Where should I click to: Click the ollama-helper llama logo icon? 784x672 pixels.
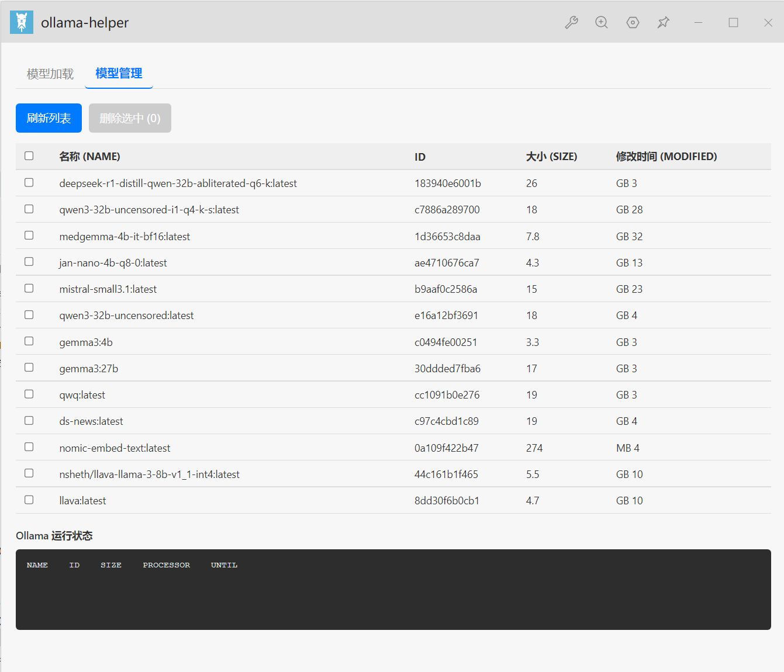[x=22, y=22]
